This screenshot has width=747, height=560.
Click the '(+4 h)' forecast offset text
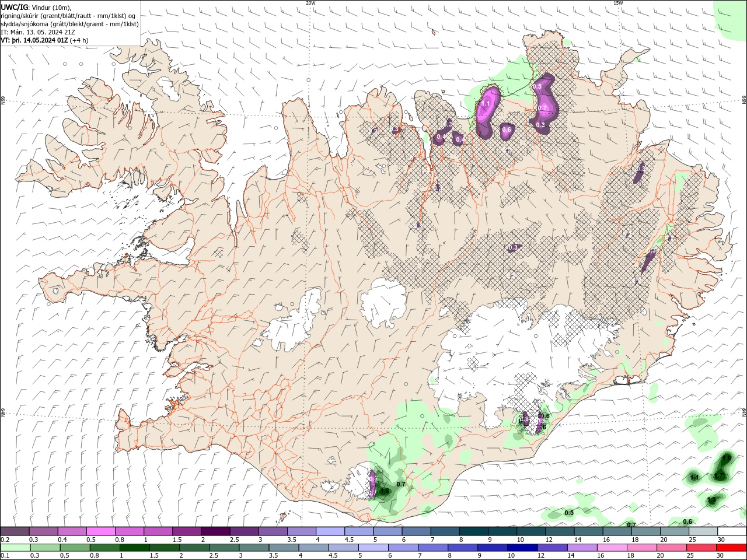79,40
